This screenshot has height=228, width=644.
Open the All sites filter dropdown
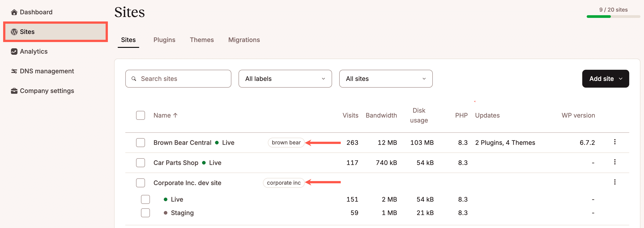[386, 78]
